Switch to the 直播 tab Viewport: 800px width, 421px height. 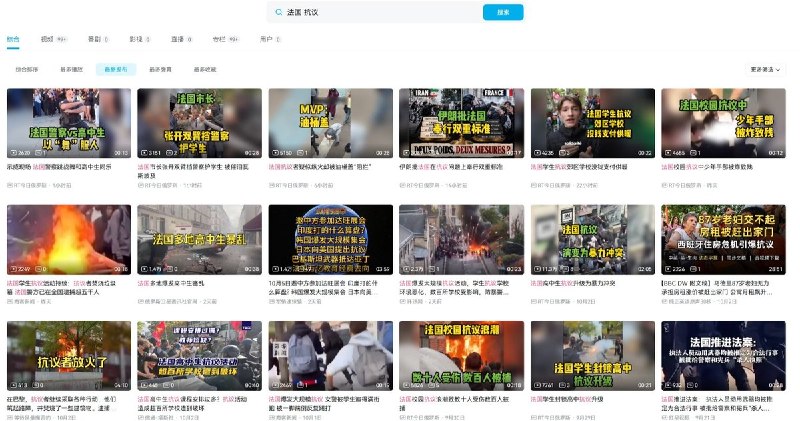click(181, 39)
